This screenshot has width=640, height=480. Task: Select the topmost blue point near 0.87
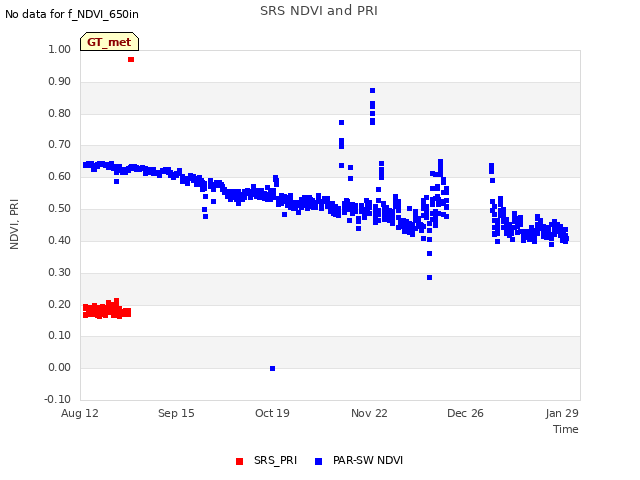coord(372,91)
